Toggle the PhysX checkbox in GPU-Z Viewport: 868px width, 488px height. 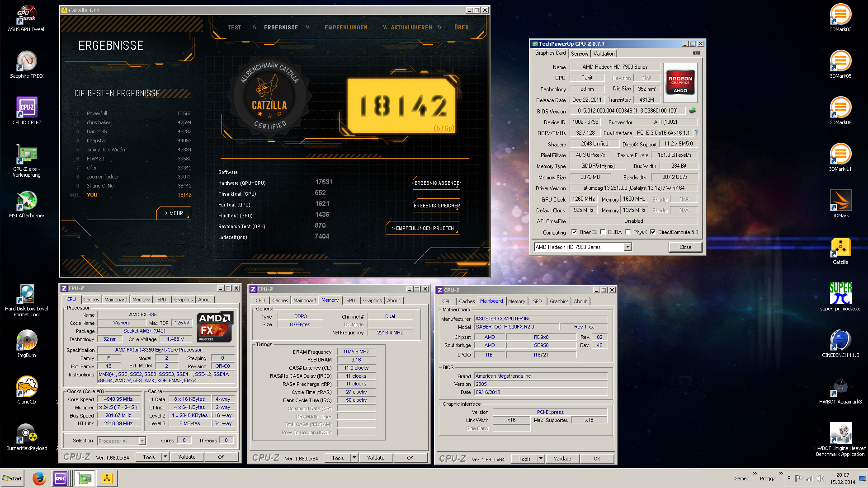[628, 232]
